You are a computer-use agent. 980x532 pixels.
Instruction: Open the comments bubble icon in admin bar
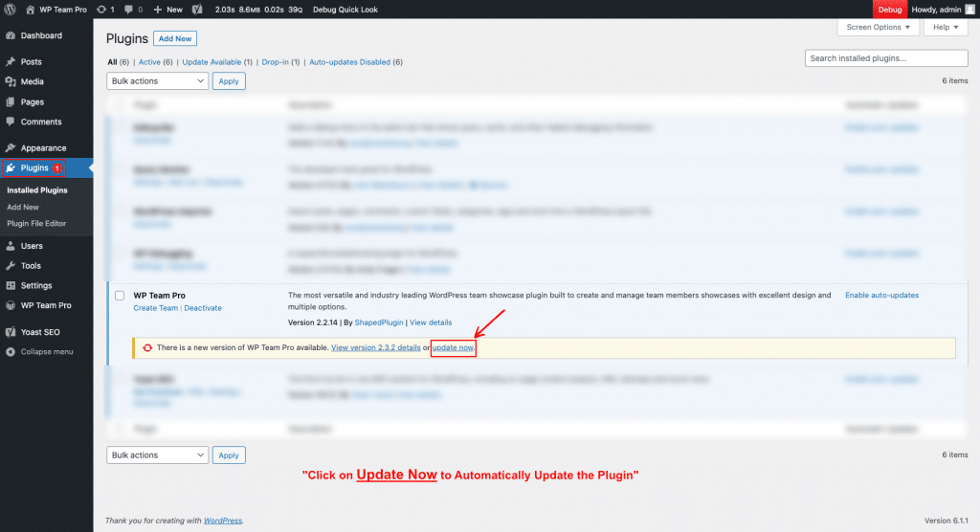(128, 10)
